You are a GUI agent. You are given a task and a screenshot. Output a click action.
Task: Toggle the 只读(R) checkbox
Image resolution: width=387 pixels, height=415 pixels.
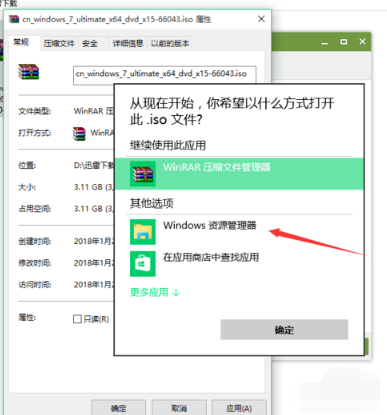(x=77, y=319)
